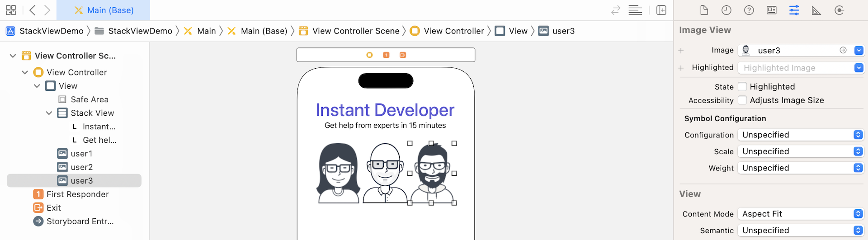
Task: Toggle the Highlighted state checkbox
Action: [x=742, y=87]
